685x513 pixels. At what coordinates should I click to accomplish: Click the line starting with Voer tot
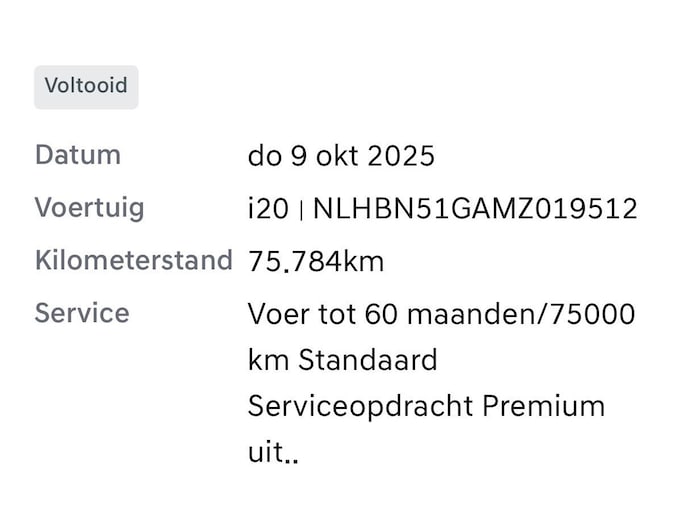441,315
